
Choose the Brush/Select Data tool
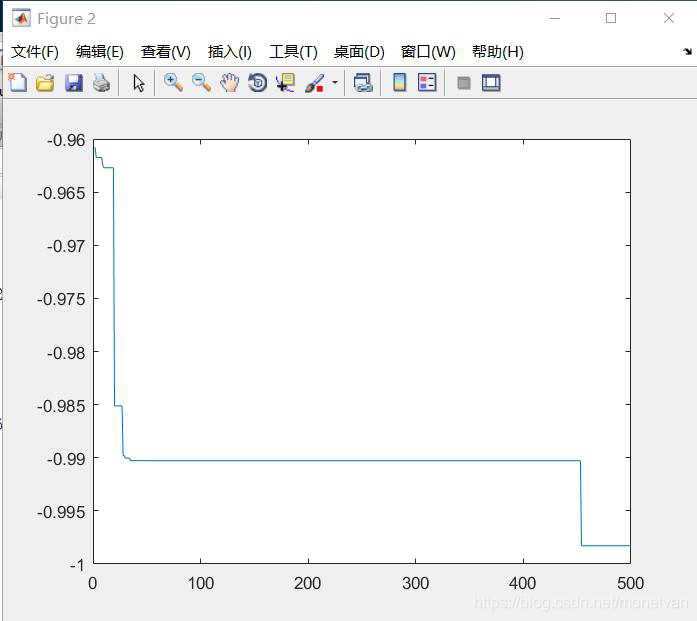314,83
